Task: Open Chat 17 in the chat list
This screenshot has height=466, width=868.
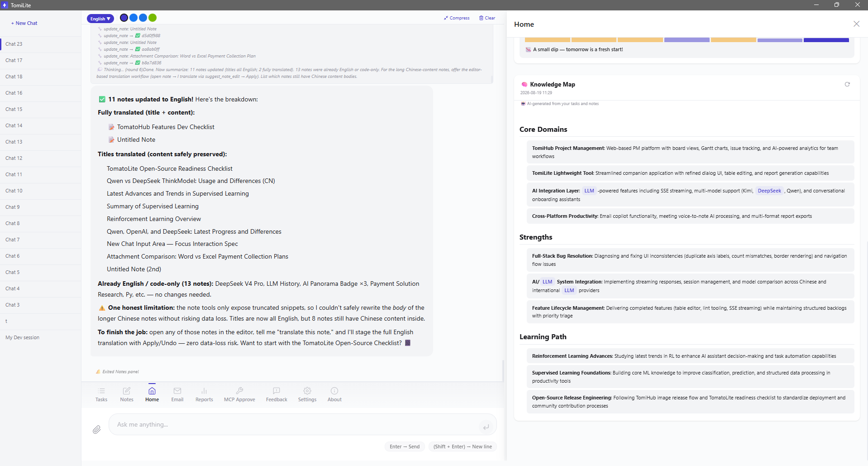Action: [41, 60]
